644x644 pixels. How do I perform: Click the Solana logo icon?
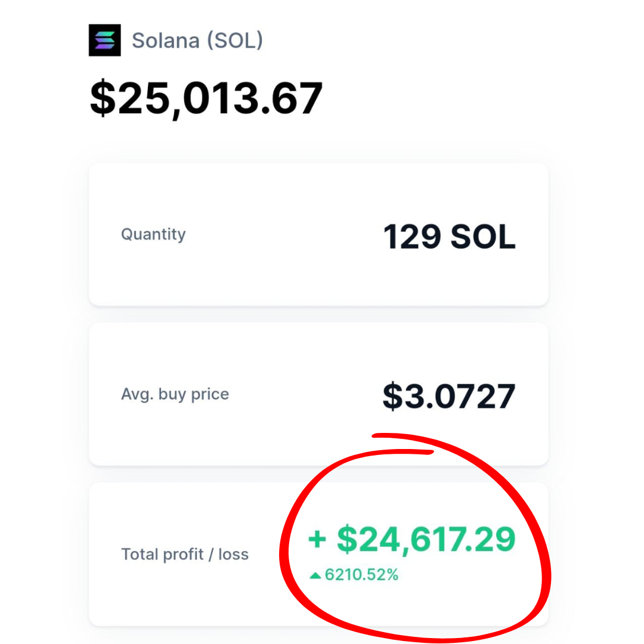click(x=104, y=40)
